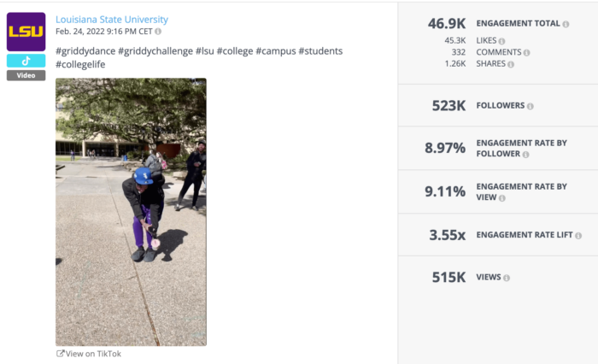Click the TikTok platform icon badge
Image resolution: width=598 pixels, height=364 pixels.
26,61
